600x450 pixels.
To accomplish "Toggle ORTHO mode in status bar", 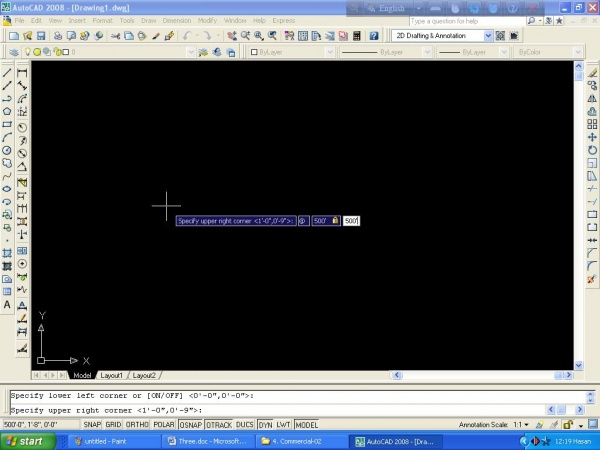I will click(137, 425).
